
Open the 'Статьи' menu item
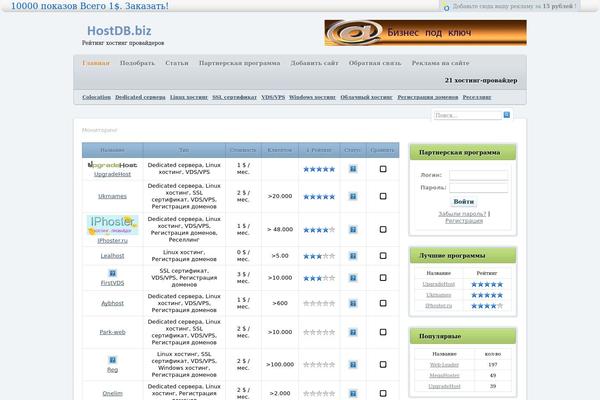tap(177, 63)
